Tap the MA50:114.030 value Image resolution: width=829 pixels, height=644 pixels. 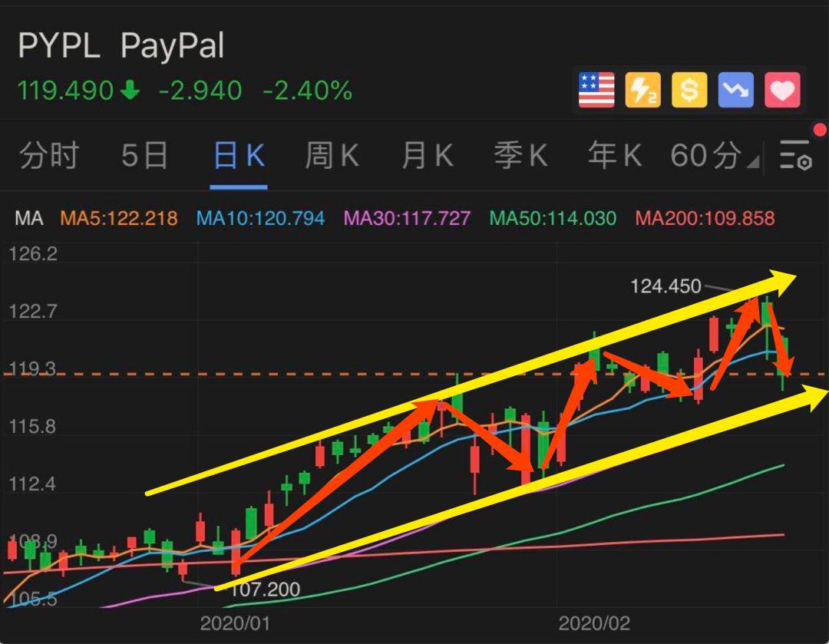tap(553, 218)
